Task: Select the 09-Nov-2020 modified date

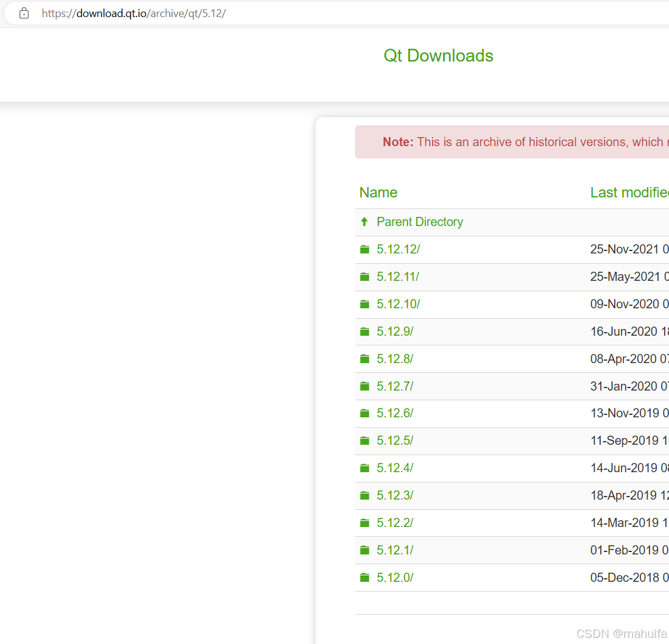Action: coord(625,304)
